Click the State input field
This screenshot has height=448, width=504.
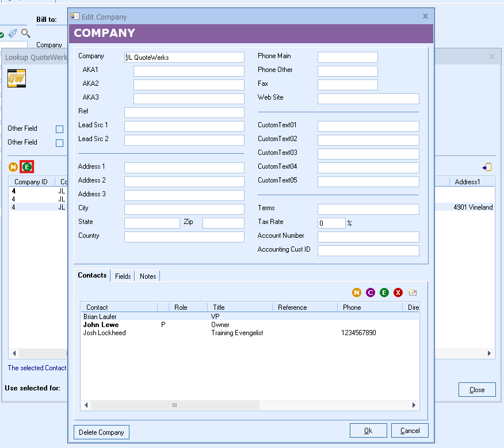tap(152, 223)
